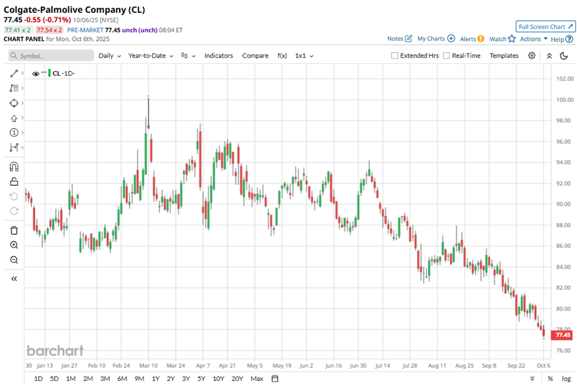
Task: Select the measure tool
Action: pos(14,147)
